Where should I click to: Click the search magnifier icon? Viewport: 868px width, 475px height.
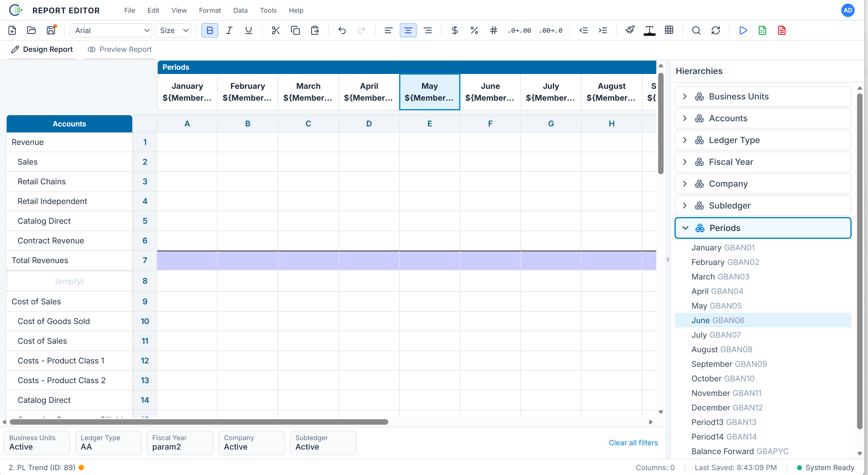[x=696, y=30]
